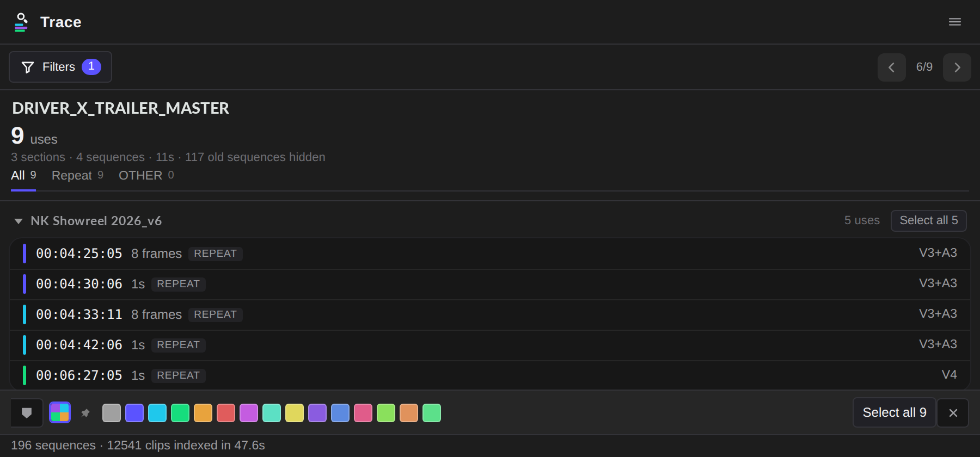Select the 00:04:25:05 timecode row
The height and width of the screenshot is (457, 980).
tap(490, 254)
